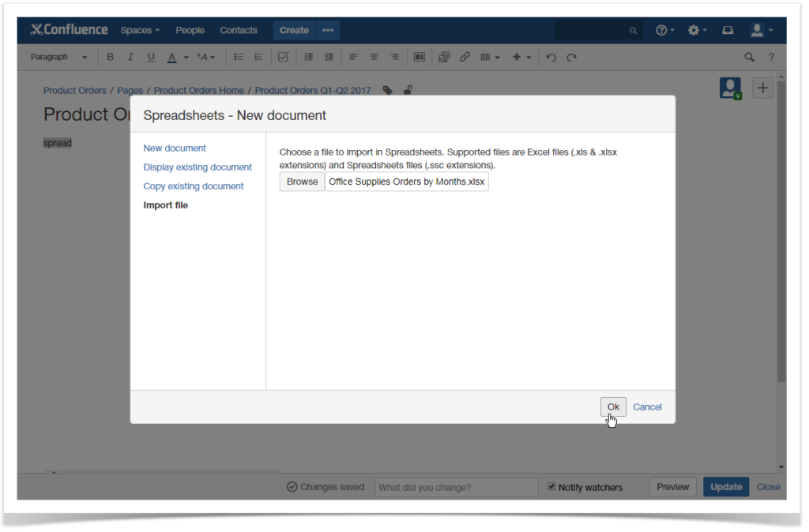This screenshot has width=809, height=532.
Task: Open the insert table dropdown
Action: pyautogui.click(x=490, y=57)
